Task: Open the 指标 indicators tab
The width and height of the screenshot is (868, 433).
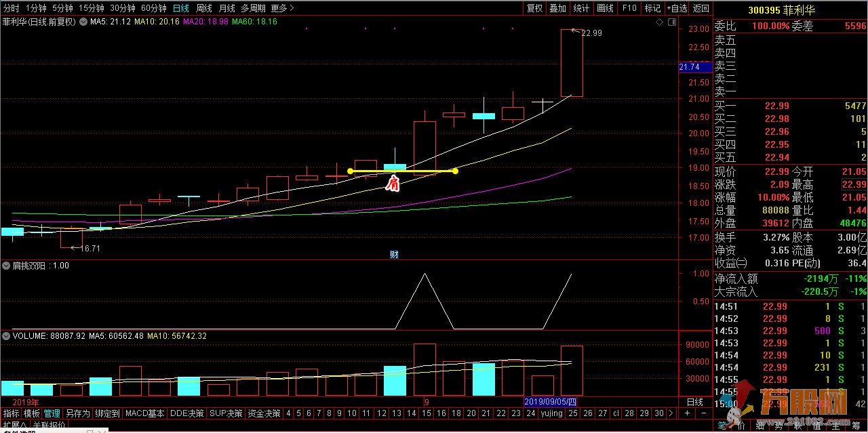Action: click(x=12, y=413)
